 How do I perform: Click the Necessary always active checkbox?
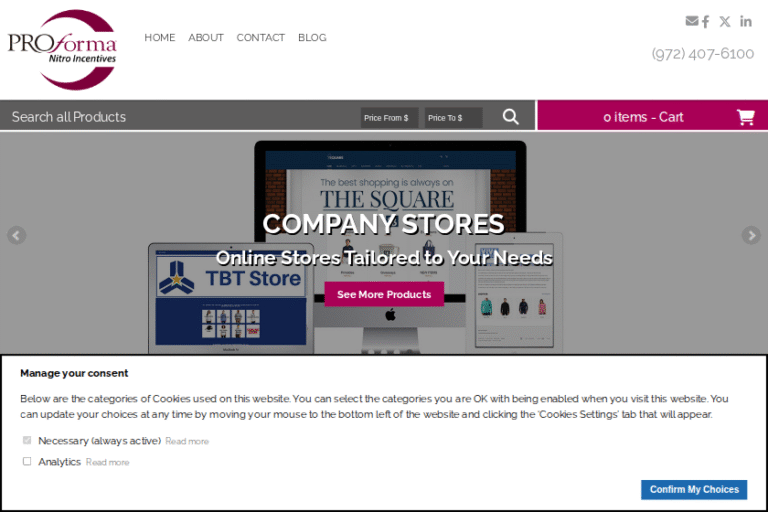coord(27,440)
